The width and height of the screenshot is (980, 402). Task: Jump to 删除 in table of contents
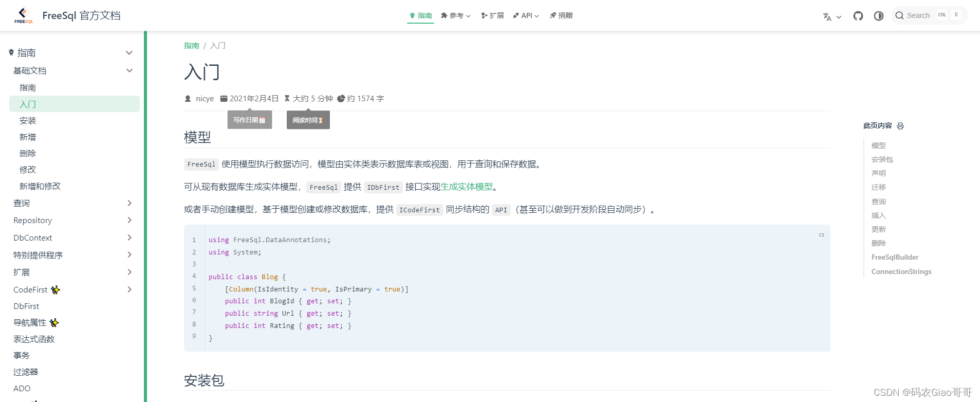pyautogui.click(x=879, y=243)
